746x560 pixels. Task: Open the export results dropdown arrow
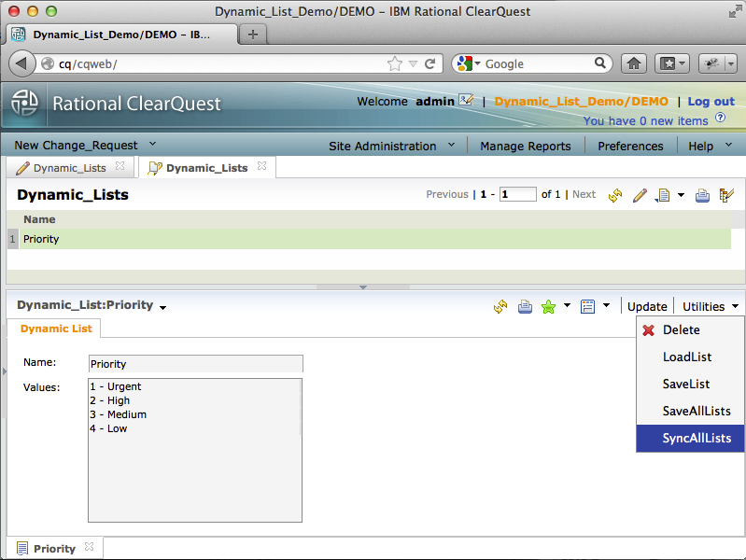pos(681,195)
